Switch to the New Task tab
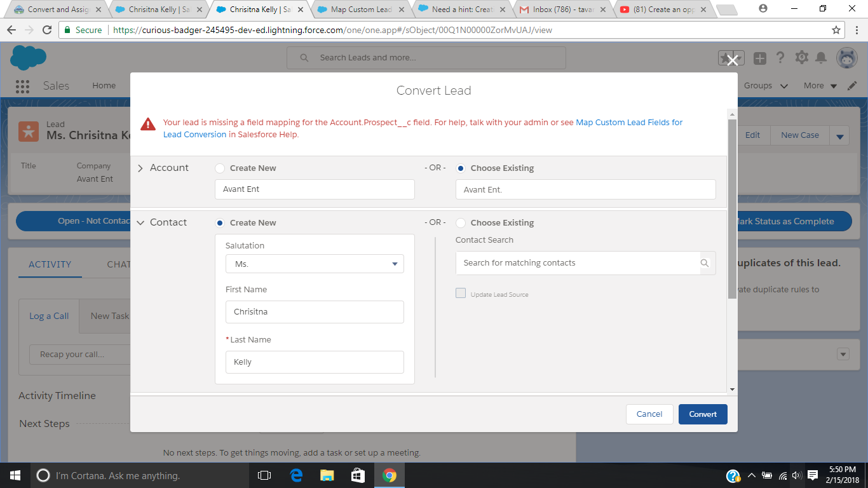Viewport: 868px width, 488px height. point(110,316)
